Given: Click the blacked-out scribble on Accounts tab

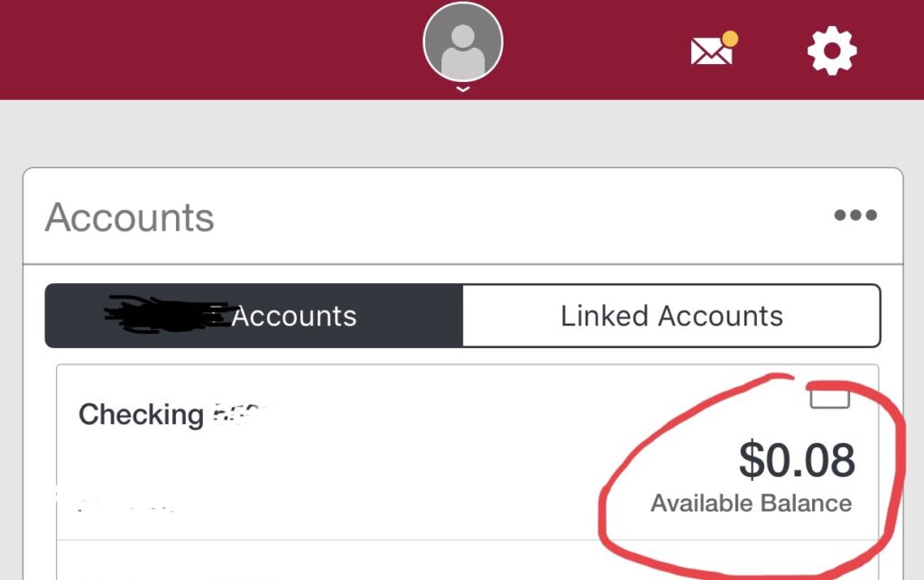Looking at the screenshot, I should [165, 314].
